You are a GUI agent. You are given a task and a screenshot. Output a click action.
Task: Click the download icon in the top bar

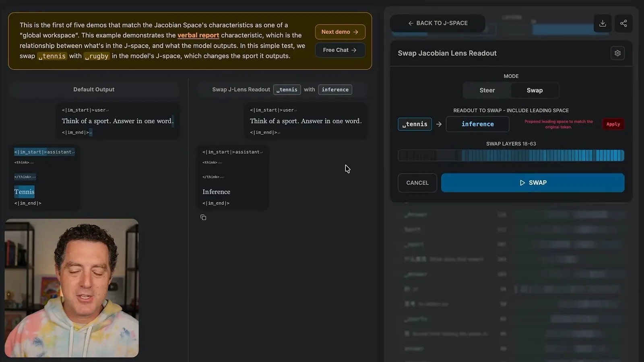pos(603,23)
